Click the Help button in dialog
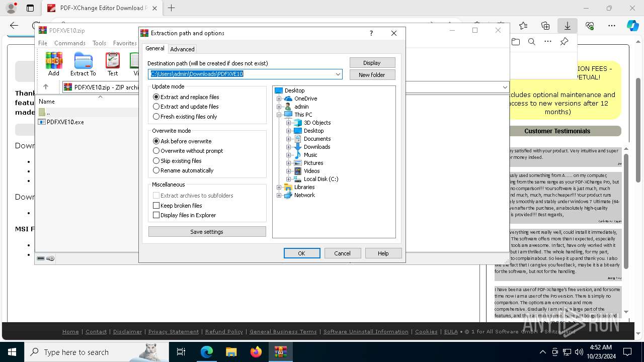 point(383,253)
